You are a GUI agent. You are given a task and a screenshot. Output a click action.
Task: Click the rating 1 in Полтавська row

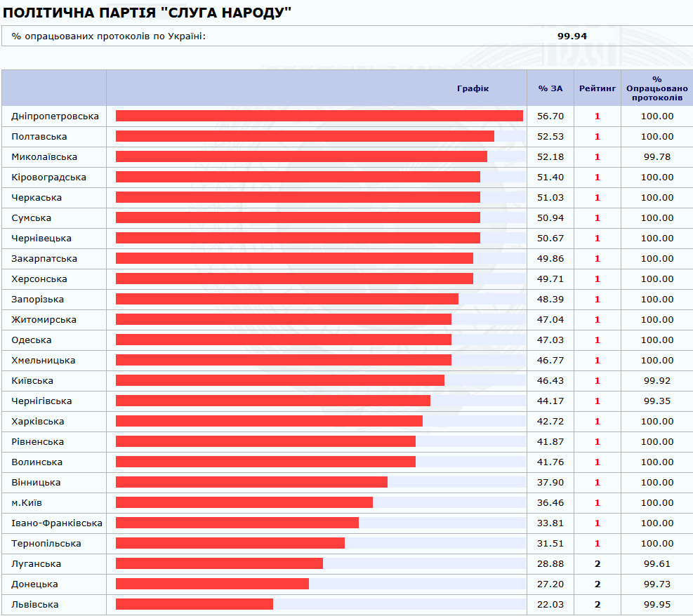(x=598, y=136)
